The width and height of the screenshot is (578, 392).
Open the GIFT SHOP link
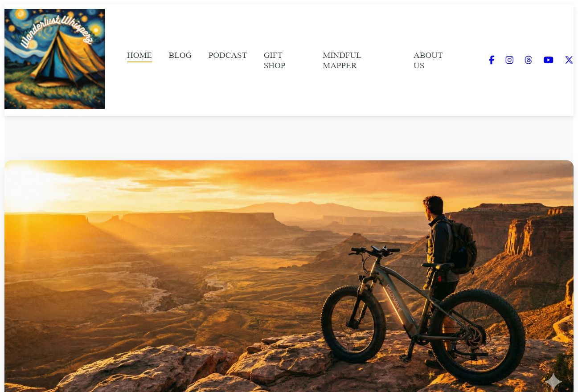[275, 60]
